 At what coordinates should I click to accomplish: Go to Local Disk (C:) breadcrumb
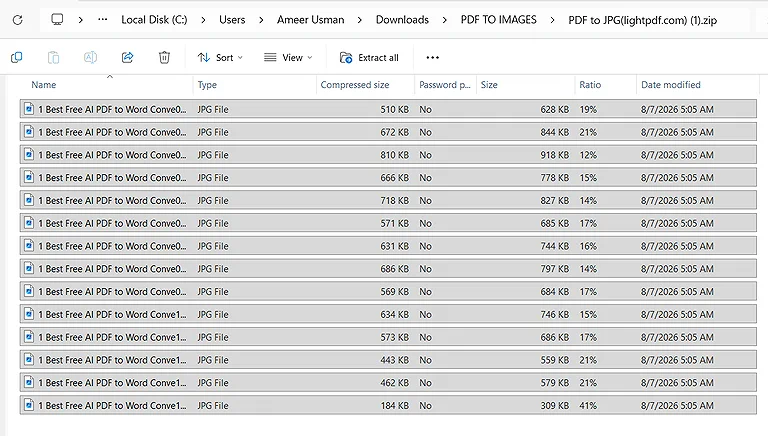(154, 20)
